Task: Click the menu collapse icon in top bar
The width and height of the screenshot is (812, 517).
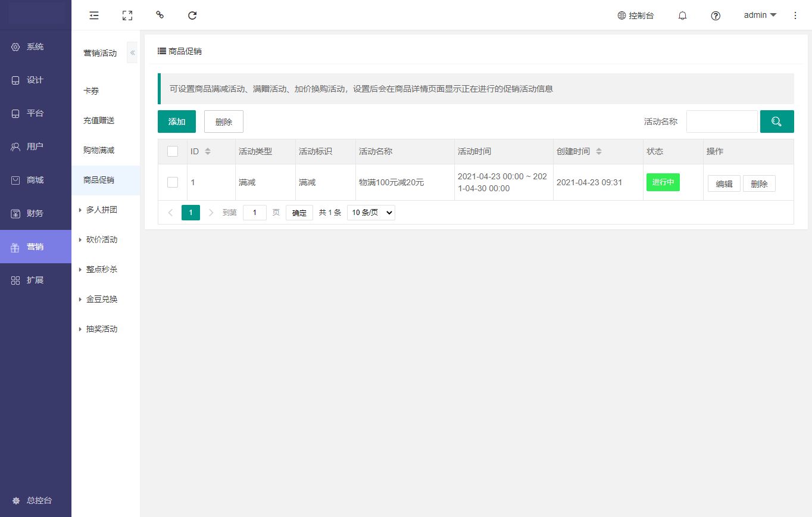Action: point(94,15)
